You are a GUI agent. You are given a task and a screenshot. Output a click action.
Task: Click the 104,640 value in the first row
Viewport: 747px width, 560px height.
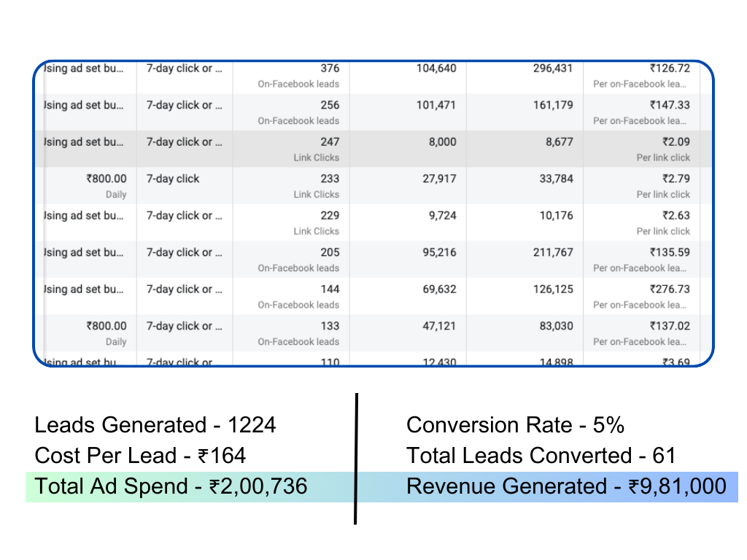pyautogui.click(x=436, y=69)
